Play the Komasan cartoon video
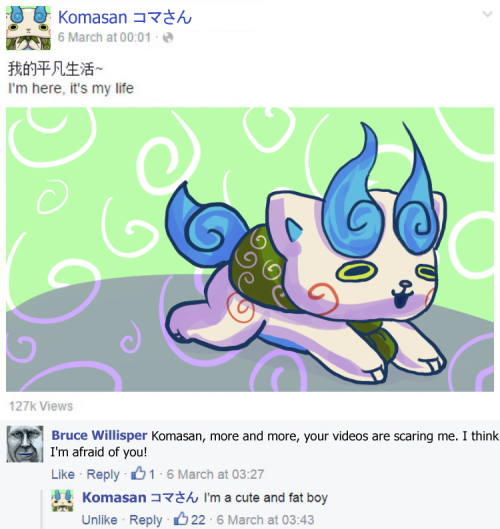 [x=250, y=249]
